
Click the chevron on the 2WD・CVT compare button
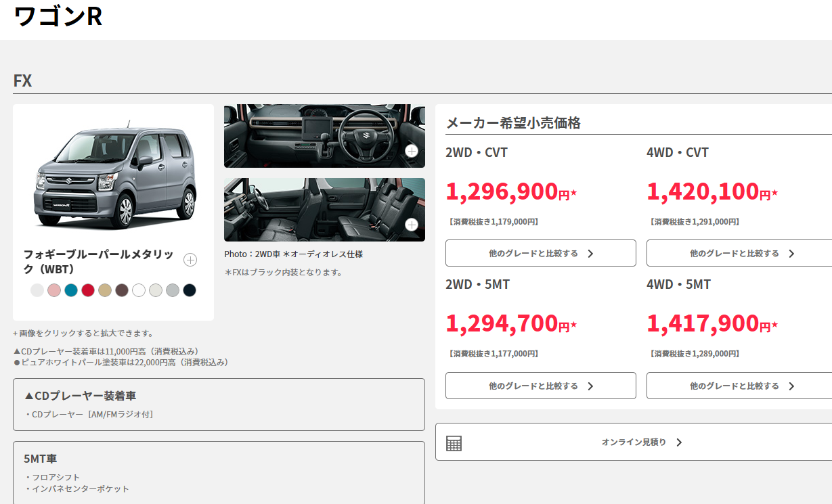point(590,254)
